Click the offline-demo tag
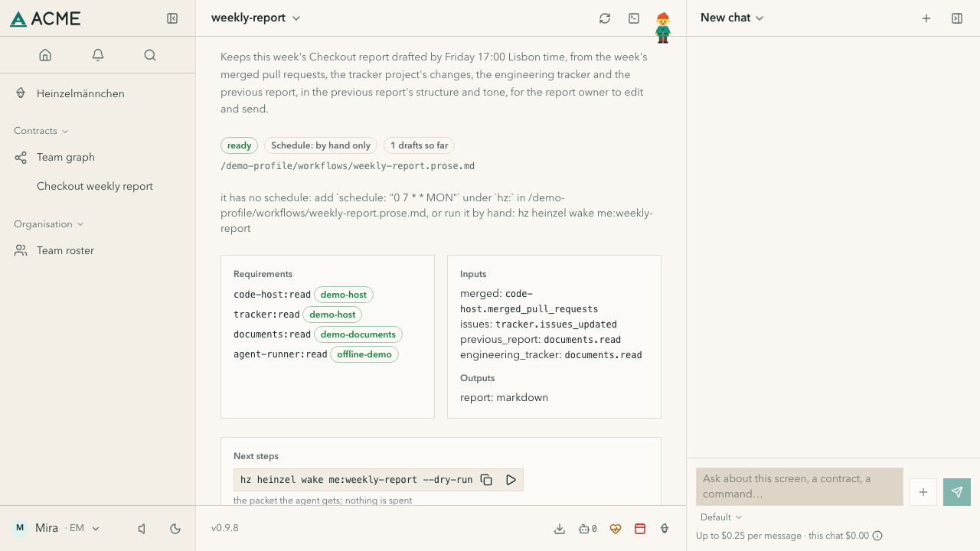 (364, 354)
